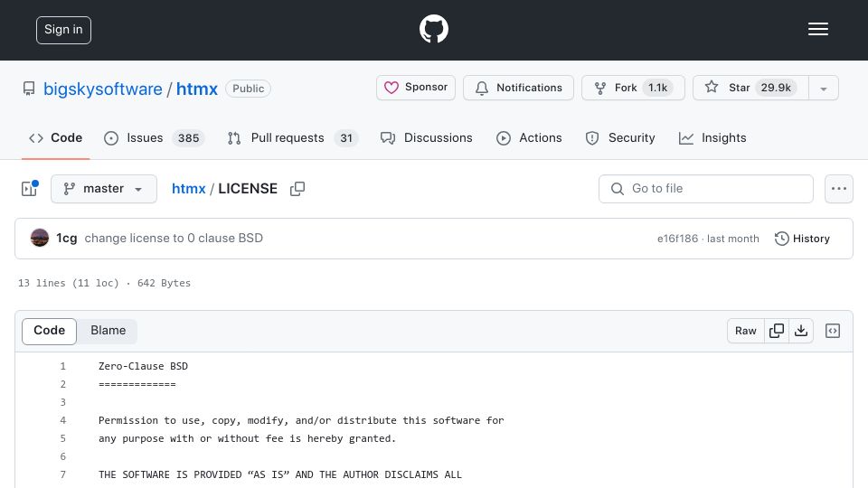Open the Pull requests tab

[x=293, y=137]
